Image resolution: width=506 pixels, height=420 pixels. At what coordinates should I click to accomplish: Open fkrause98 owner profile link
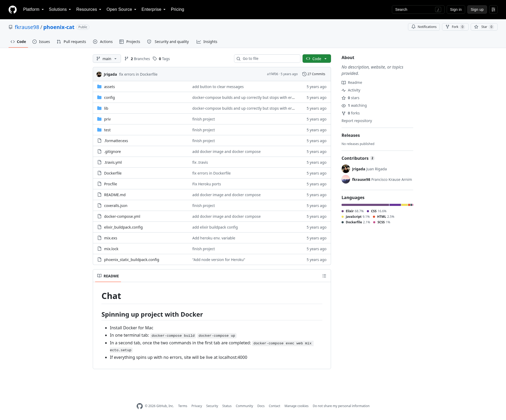pos(27,27)
